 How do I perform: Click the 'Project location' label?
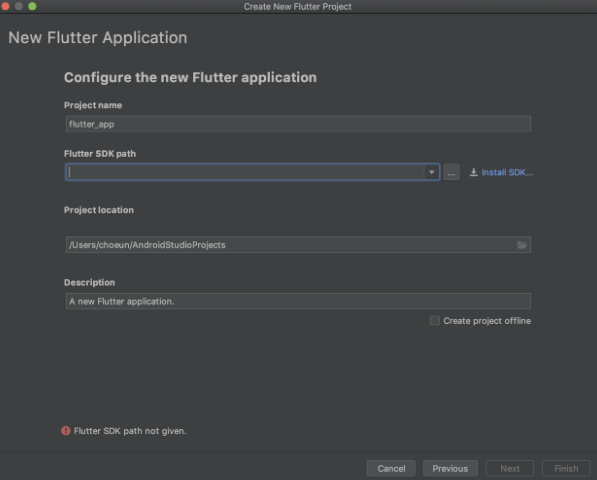click(x=99, y=210)
